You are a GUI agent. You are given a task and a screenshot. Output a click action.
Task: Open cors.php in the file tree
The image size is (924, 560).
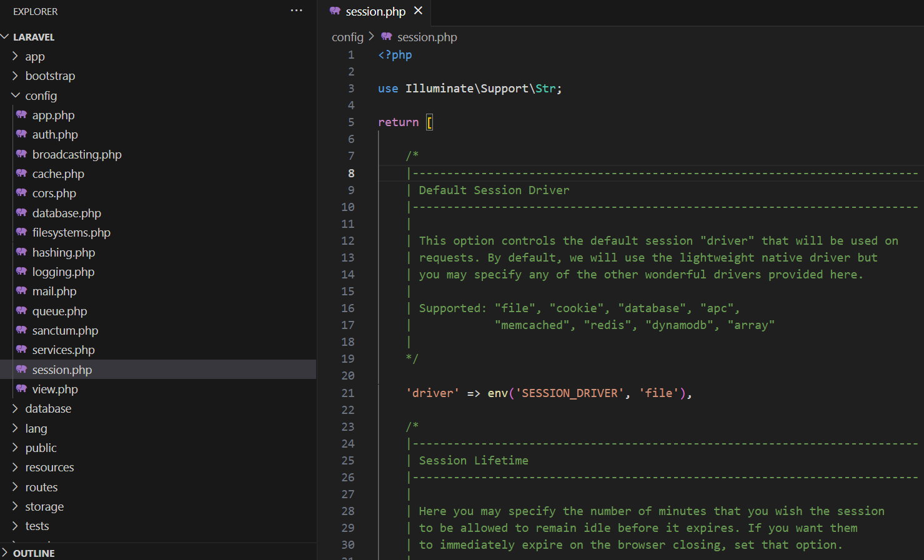[x=54, y=193]
